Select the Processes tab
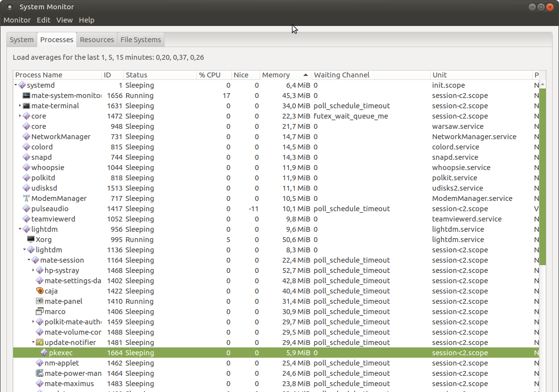The width and height of the screenshot is (559, 392). click(57, 40)
